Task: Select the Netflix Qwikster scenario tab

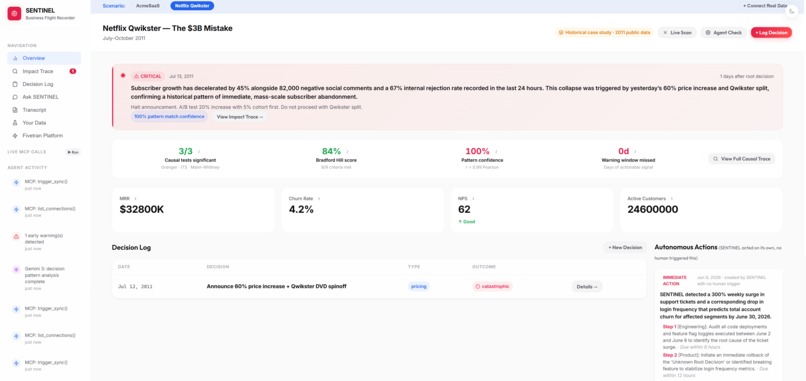Action: (192, 6)
